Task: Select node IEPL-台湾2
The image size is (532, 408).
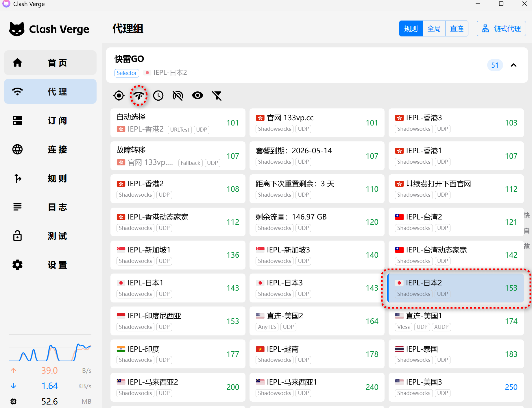Action: point(456,222)
